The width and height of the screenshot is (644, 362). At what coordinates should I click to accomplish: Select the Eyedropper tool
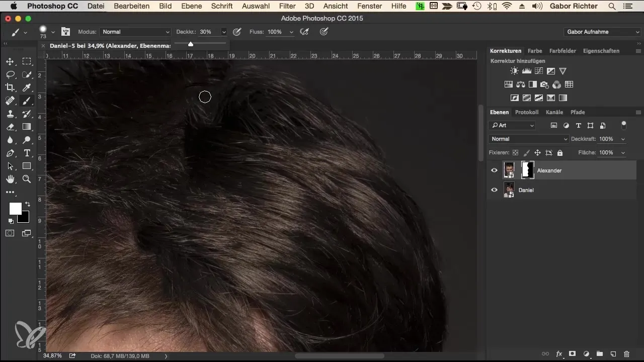tap(27, 87)
